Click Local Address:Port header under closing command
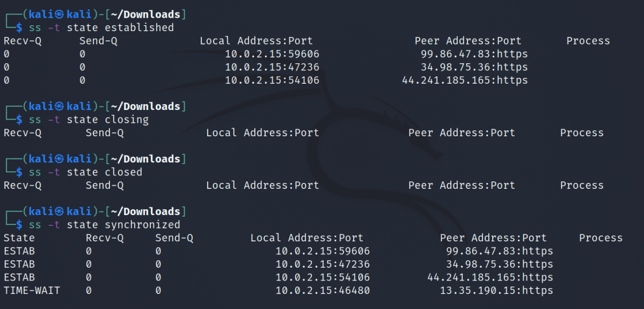 (262, 133)
